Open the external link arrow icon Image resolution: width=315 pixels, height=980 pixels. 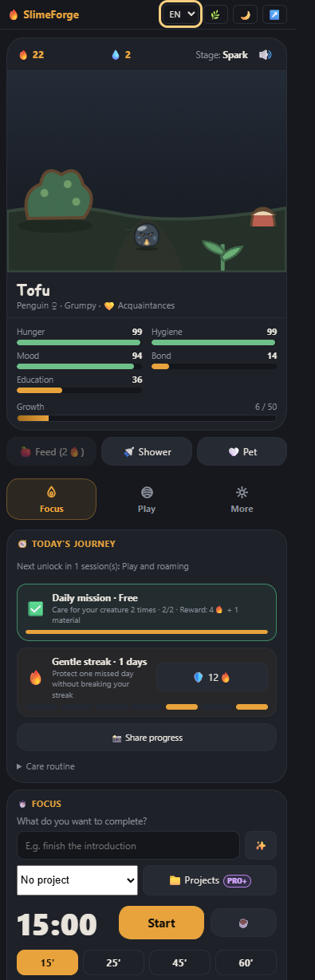(274, 14)
